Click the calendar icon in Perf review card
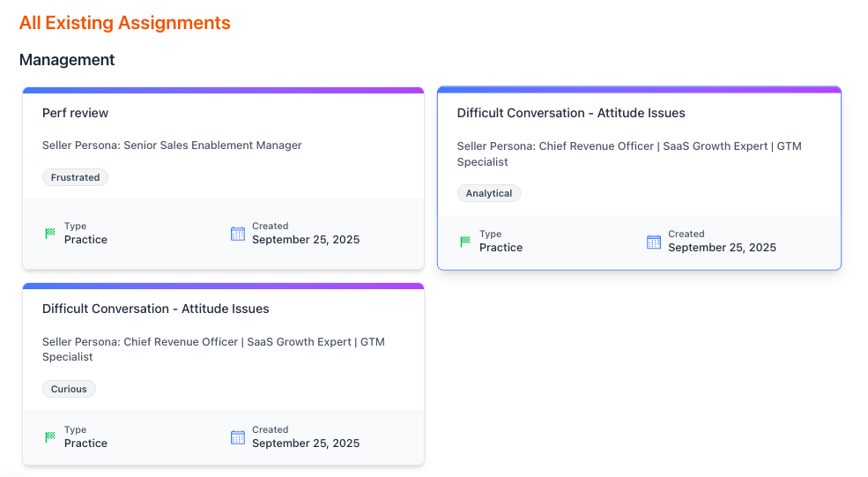This screenshot has height=477, width=868. click(x=237, y=234)
